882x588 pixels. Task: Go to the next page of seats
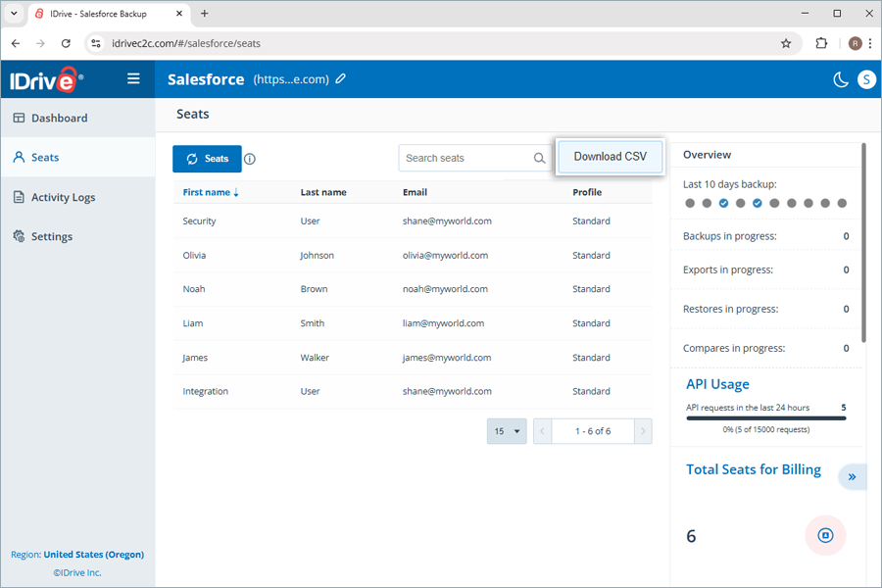point(643,431)
